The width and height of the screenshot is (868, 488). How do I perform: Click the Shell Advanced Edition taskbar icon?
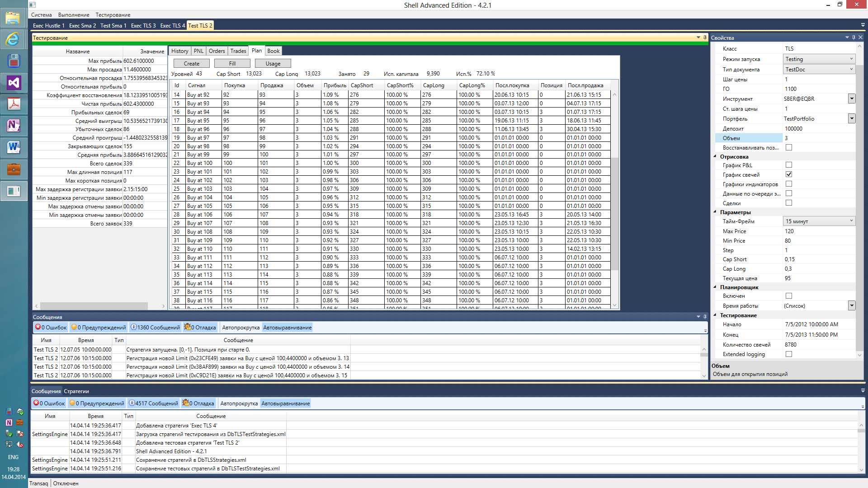tap(13, 191)
